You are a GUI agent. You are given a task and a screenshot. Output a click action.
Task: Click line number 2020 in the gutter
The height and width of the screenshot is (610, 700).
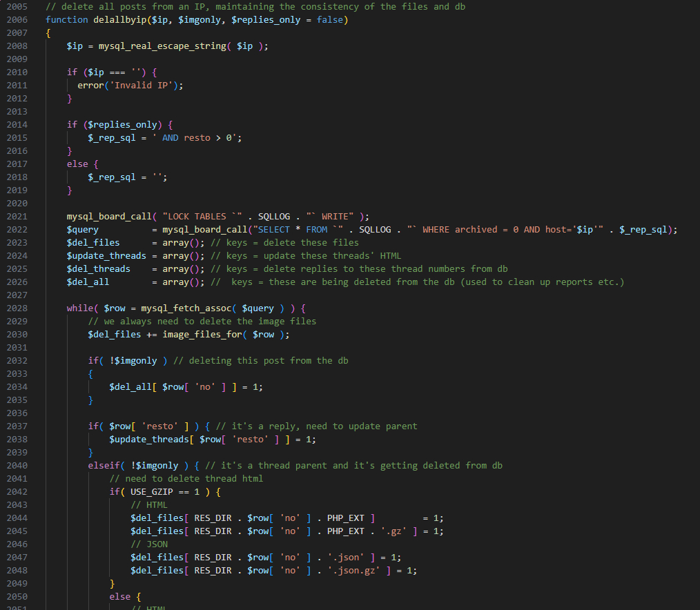click(17, 204)
